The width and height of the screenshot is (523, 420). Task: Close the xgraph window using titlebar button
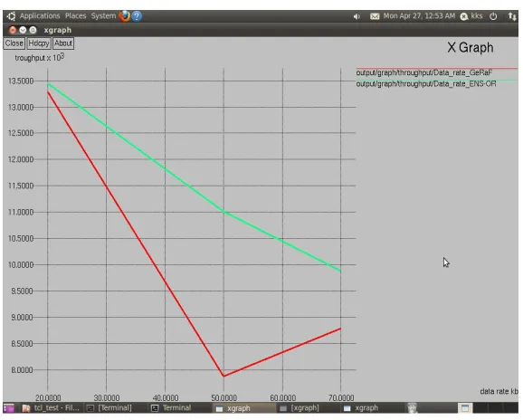13,30
